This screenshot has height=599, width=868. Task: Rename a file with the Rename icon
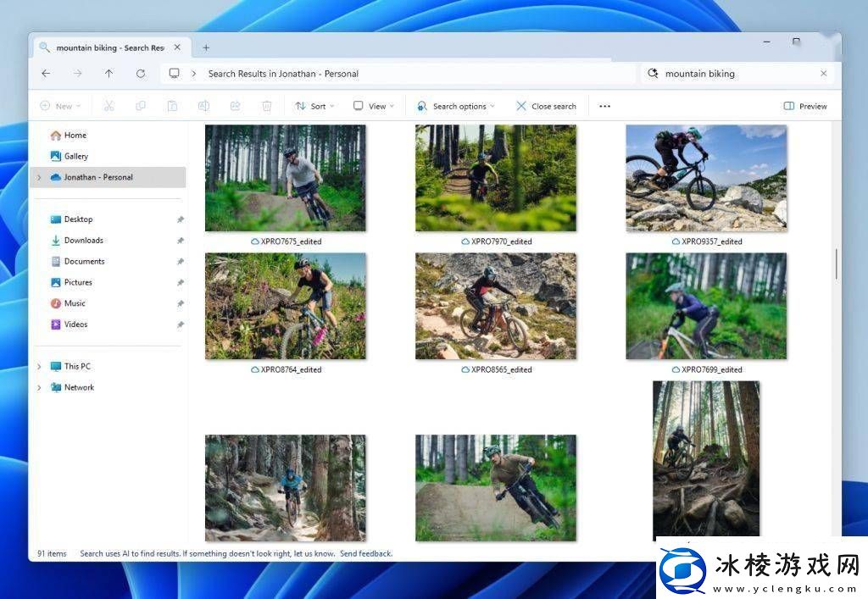point(203,106)
